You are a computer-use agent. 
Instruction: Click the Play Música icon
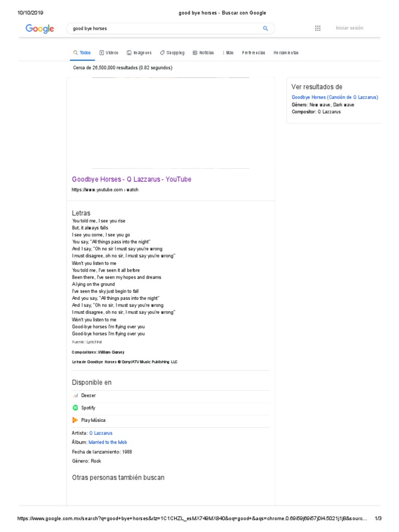[x=75, y=420]
